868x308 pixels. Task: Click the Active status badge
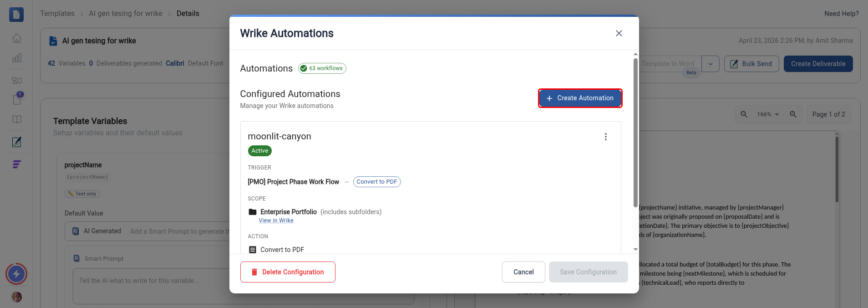(x=259, y=151)
